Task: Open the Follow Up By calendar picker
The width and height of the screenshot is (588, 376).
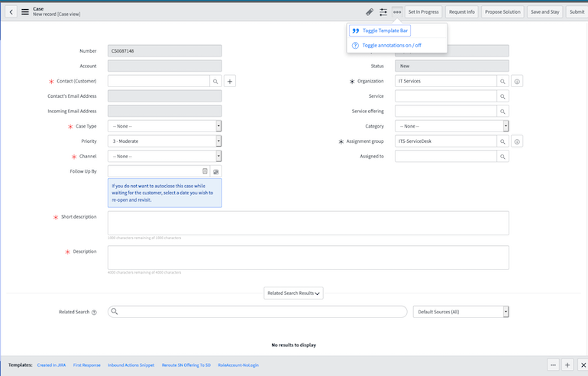Action: (x=215, y=171)
